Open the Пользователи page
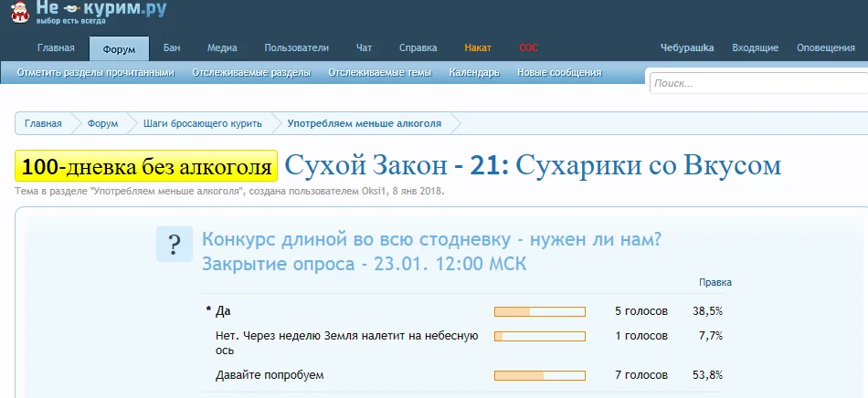The image size is (868, 398). [x=296, y=47]
